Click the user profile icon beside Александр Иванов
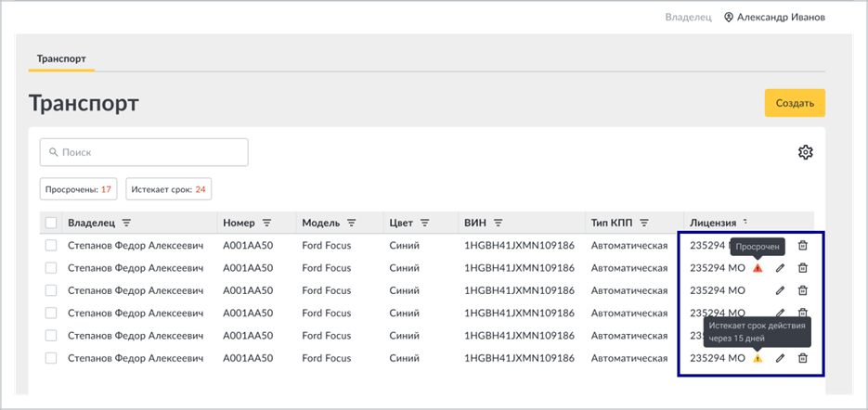The width and height of the screenshot is (868, 410). [729, 17]
